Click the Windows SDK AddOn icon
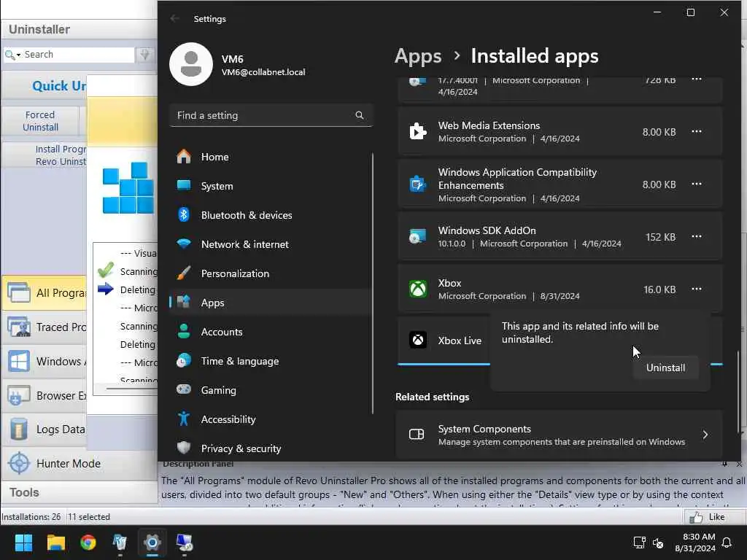The height and width of the screenshot is (560, 747). 418,237
